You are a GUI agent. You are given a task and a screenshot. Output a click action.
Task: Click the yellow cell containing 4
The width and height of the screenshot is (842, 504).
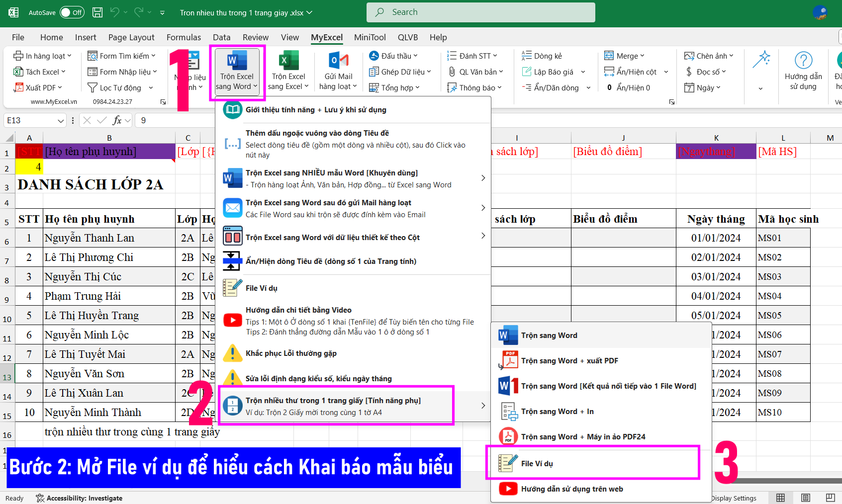click(29, 167)
